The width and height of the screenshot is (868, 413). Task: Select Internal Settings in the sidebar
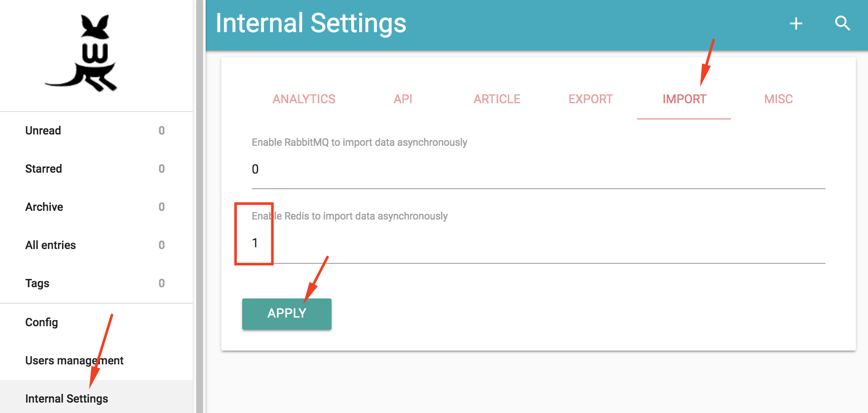[x=67, y=399]
